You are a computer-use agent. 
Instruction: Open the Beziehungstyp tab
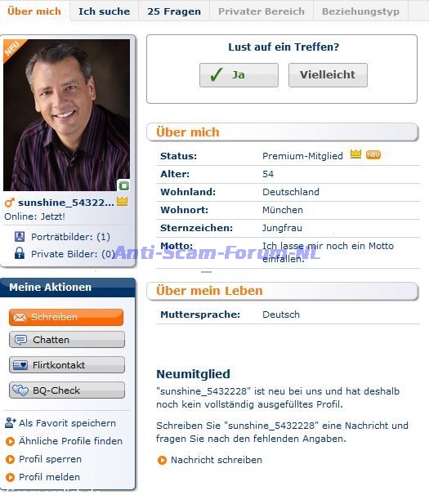tap(360, 11)
